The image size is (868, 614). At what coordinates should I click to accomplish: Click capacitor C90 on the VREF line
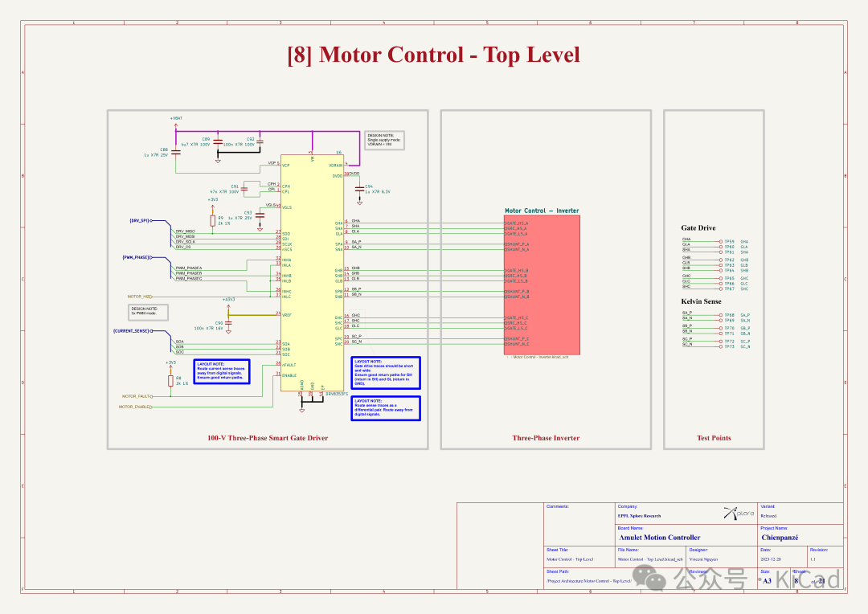(229, 325)
